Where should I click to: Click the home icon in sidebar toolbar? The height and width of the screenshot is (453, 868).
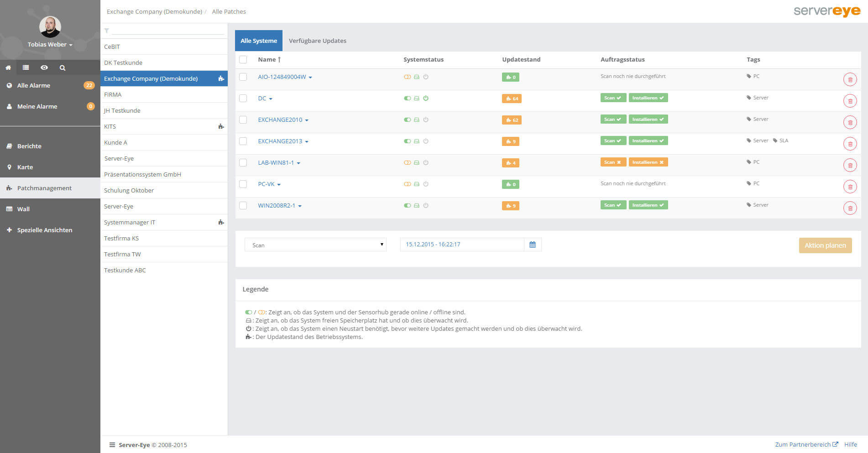click(x=8, y=68)
